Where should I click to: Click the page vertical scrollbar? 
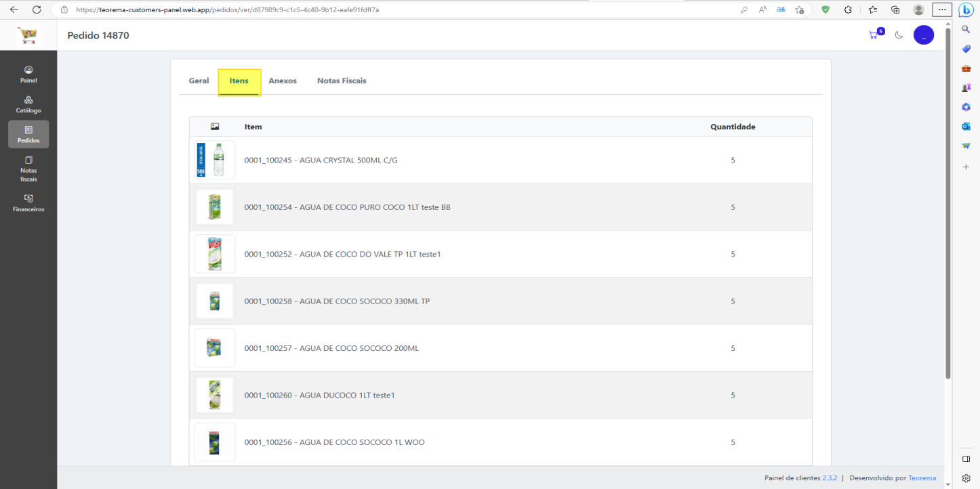948,203
